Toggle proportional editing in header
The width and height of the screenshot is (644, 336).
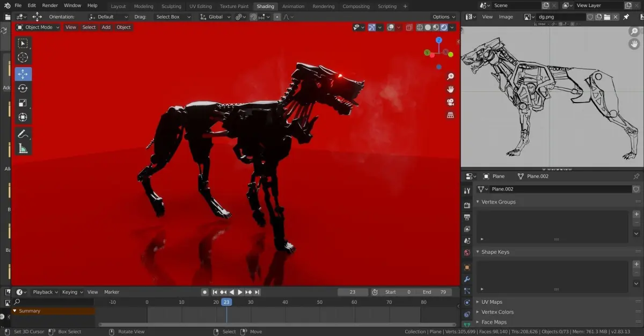pos(277,17)
